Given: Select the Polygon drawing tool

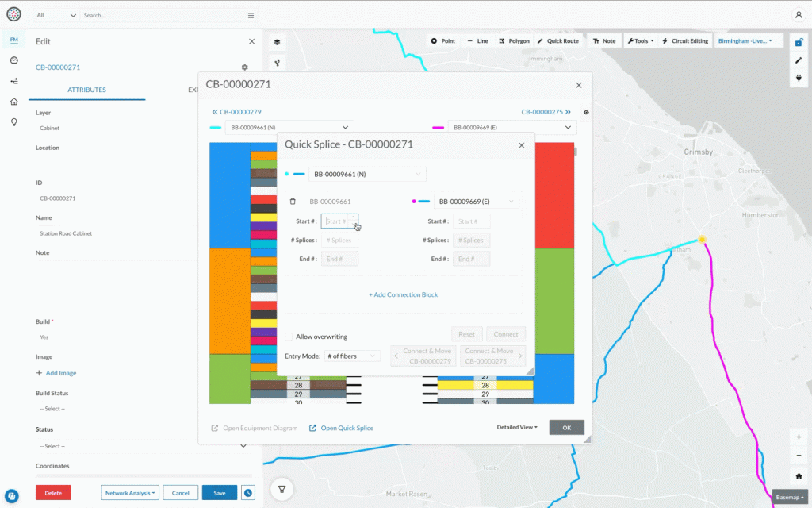Looking at the screenshot, I should coord(514,41).
